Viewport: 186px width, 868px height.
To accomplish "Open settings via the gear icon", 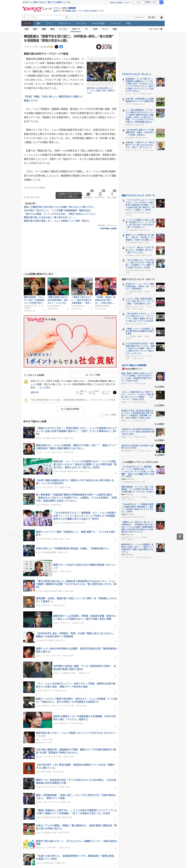I will [161, 18].
